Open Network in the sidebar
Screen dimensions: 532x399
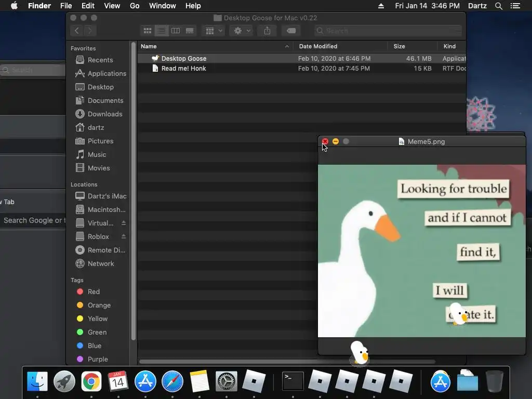[95, 263]
